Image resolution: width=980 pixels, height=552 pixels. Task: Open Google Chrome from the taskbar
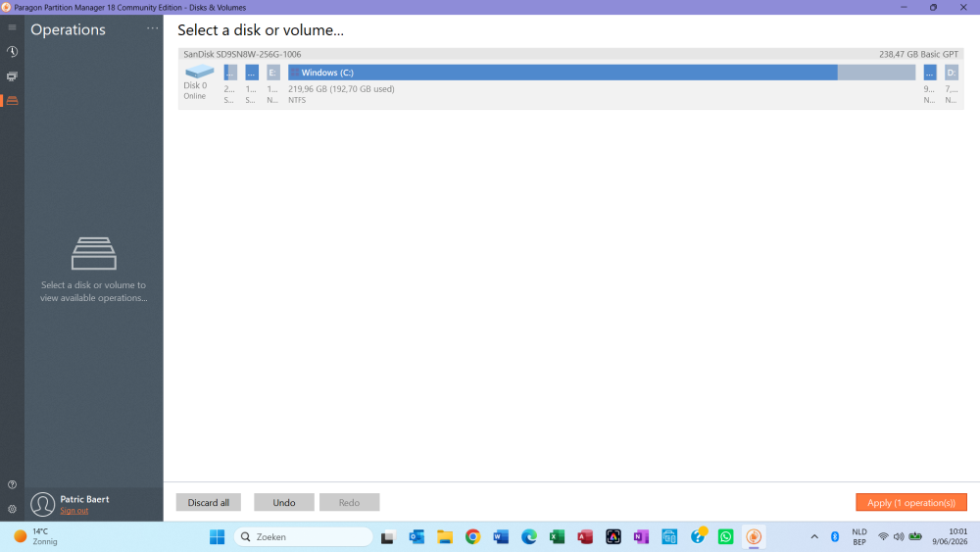tap(472, 536)
